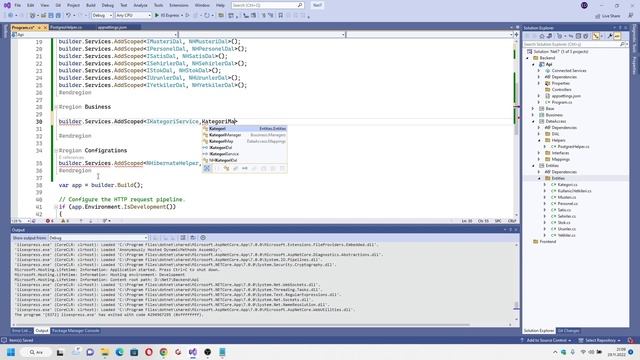Close the Program.cs tab
640x360 pixels.
tap(45, 27)
